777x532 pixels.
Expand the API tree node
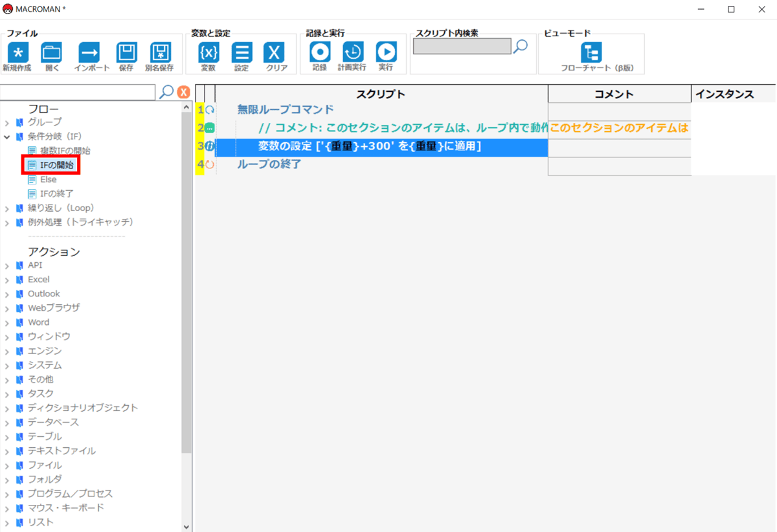7,265
